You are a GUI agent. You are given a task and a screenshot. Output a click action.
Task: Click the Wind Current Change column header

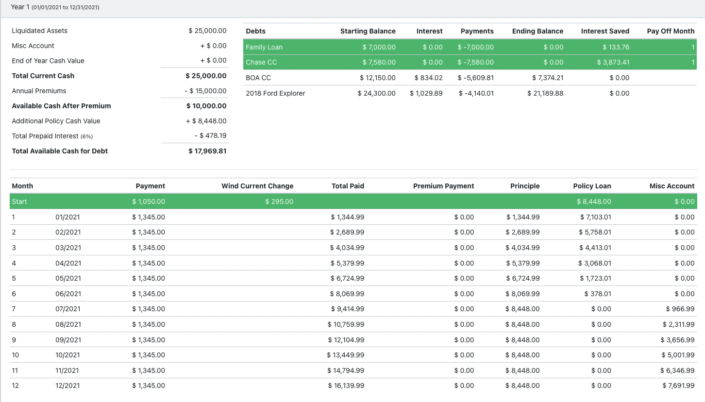point(257,185)
